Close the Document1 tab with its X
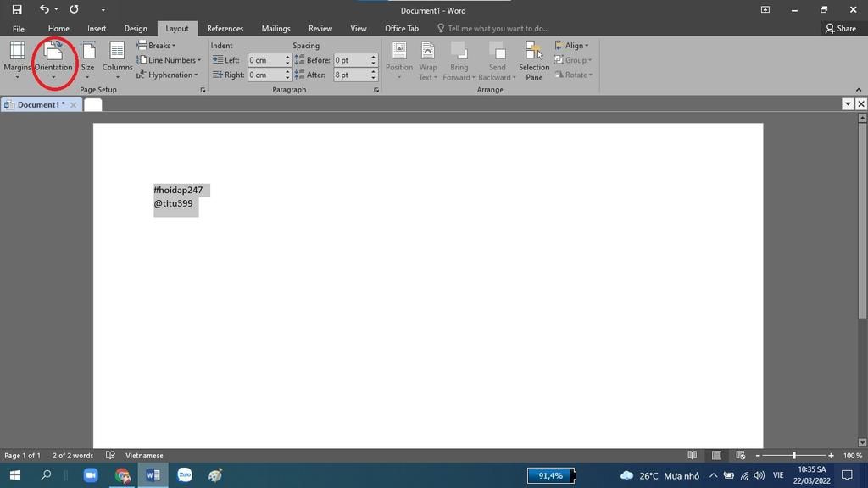Viewport: 868px width, 488px height. click(x=73, y=104)
